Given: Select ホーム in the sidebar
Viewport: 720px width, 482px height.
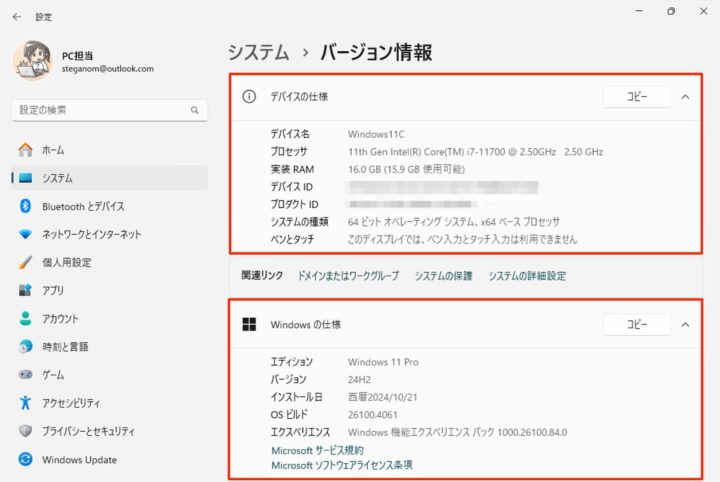Looking at the screenshot, I should click(109, 150).
